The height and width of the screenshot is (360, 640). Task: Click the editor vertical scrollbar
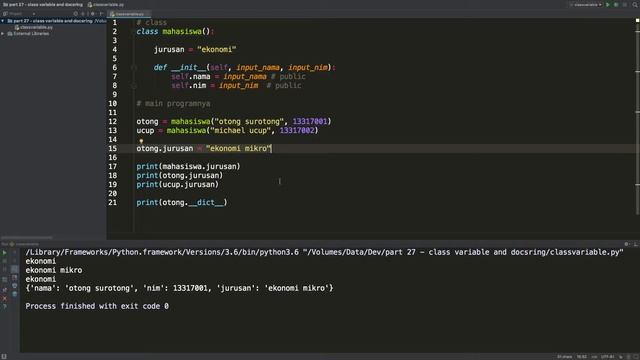(638, 118)
